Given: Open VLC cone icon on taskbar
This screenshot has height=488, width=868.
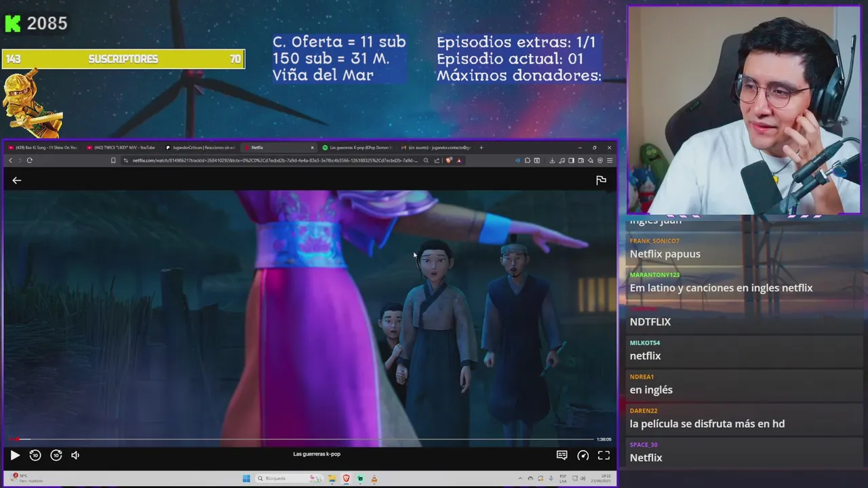Looking at the screenshot, I should [374, 479].
